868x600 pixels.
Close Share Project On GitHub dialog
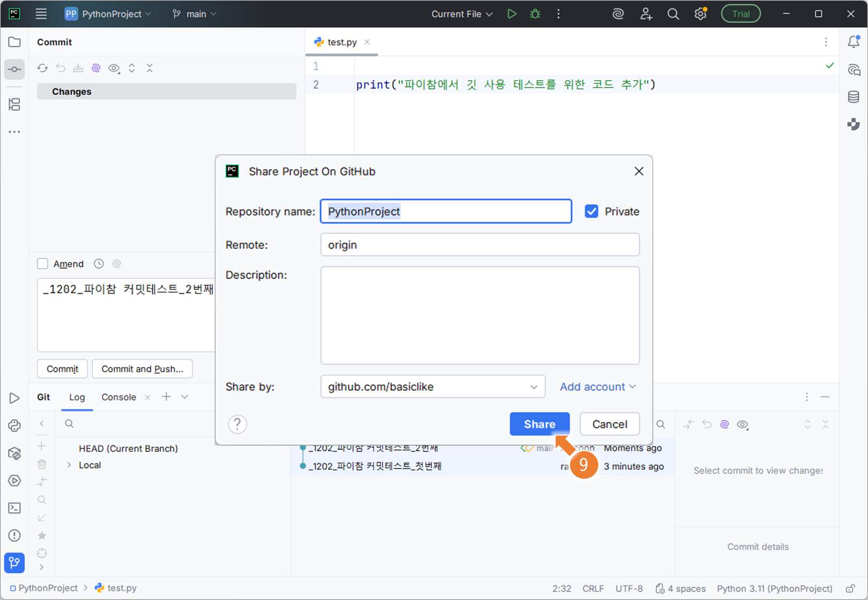click(x=639, y=172)
